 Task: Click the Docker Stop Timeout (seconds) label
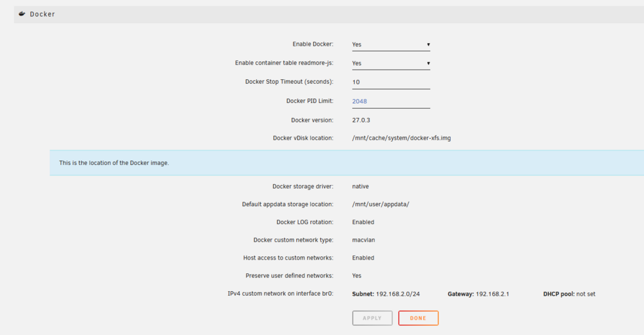pyautogui.click(x=289, y=82)
